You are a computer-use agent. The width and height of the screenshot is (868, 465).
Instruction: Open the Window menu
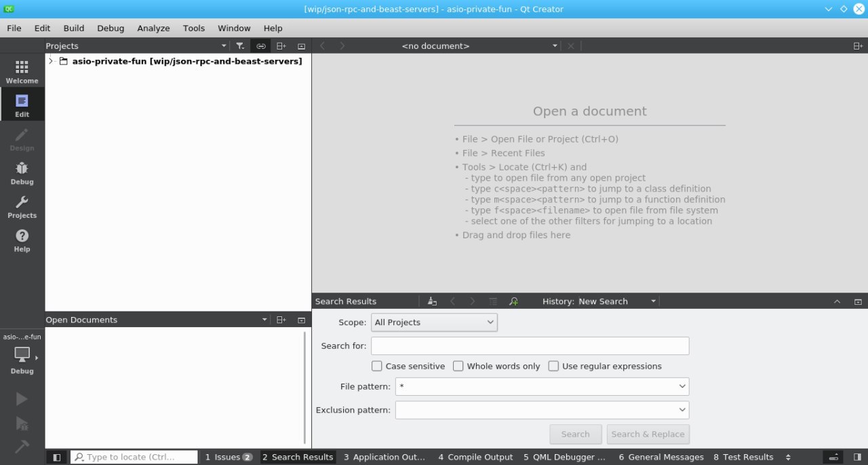tap(234, 28)
